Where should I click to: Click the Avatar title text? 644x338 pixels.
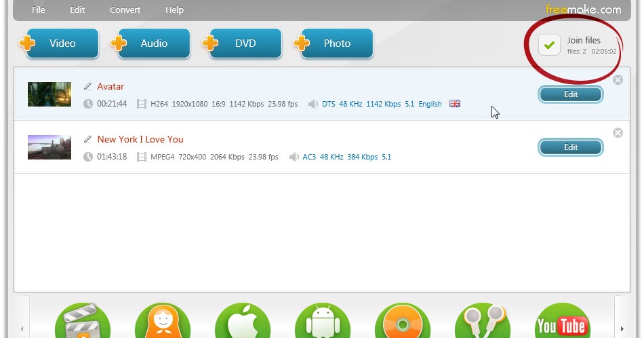click(110, 86)
